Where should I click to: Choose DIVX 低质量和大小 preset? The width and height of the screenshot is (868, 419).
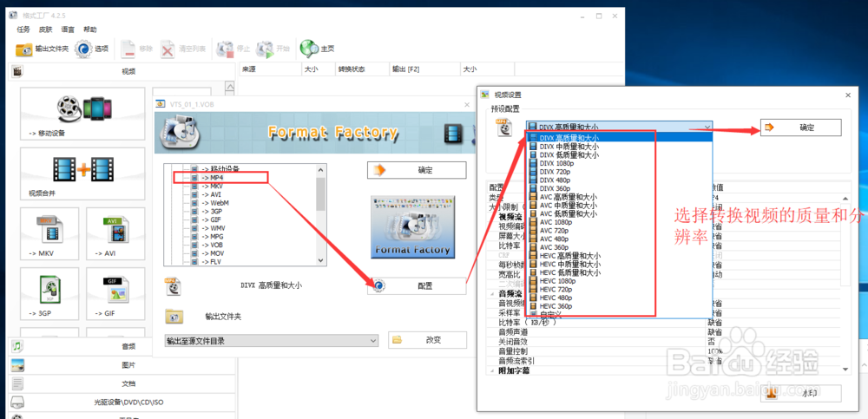point(619,155)
